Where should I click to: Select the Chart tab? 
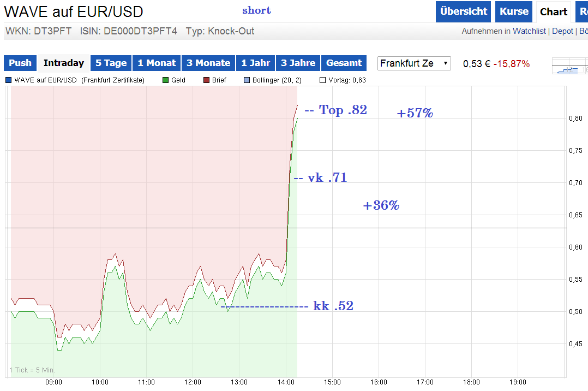[554, 12]
